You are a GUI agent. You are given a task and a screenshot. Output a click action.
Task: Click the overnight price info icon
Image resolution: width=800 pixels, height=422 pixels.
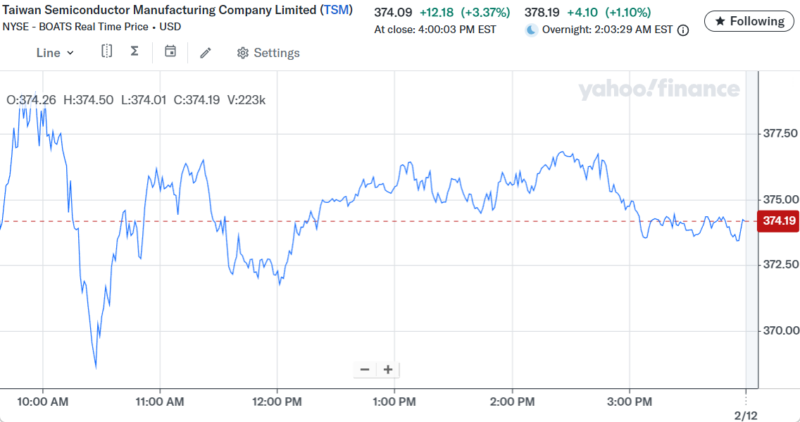click(x=683, y=31)
